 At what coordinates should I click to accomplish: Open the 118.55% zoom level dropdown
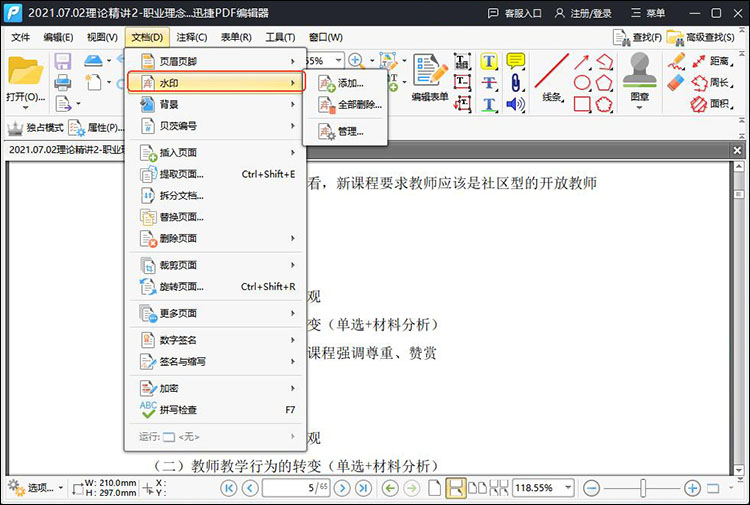click(x=568, y=488)
